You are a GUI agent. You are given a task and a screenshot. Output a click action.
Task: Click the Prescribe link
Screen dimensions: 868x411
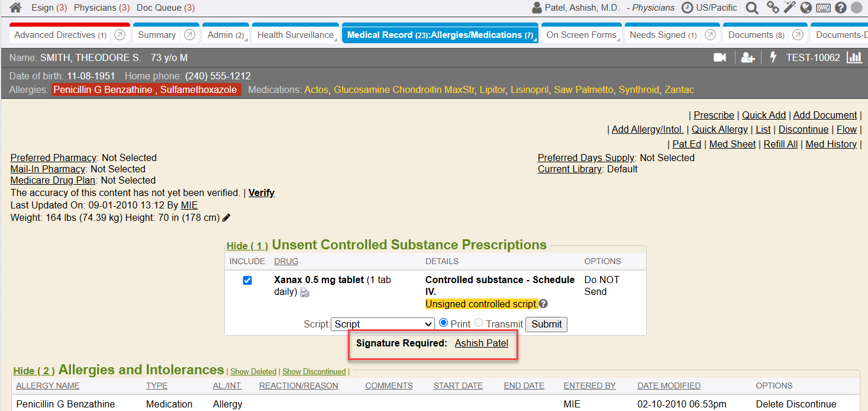pos(714,115)
